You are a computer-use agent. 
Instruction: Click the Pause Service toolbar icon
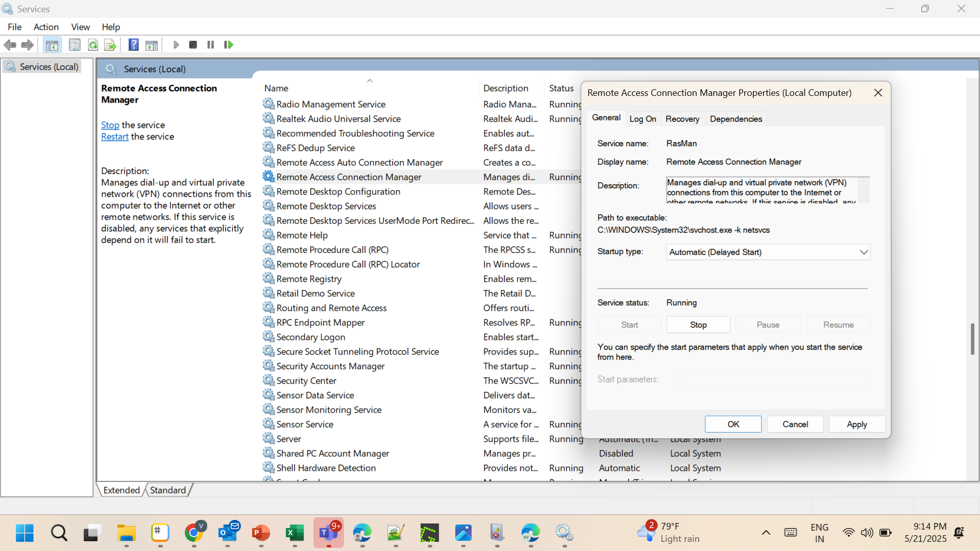[x=210, y=45]
